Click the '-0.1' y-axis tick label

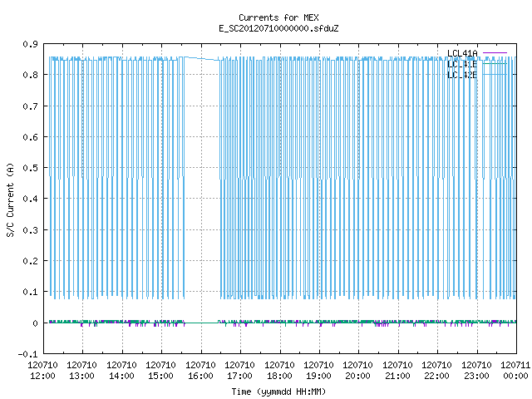point(27,354)
